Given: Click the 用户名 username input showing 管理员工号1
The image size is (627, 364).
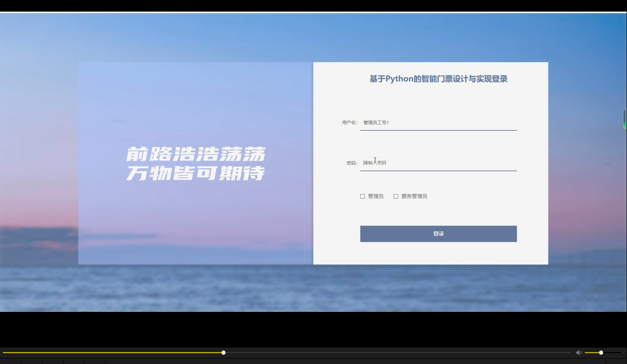Looking at the screenshot, I should click(x=438, y=122).
